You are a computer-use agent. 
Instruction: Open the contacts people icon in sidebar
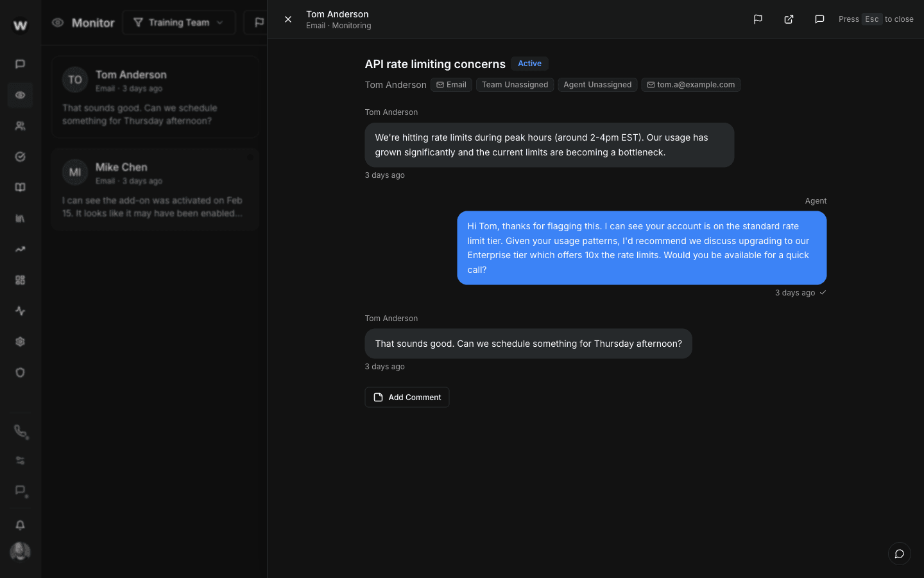coord(20,125)
